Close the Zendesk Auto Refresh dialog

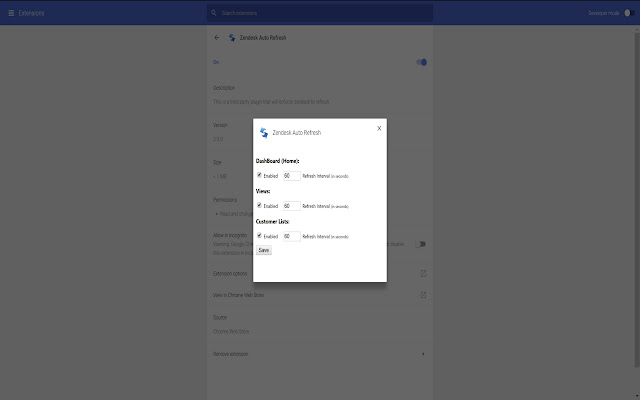point(379,128)
